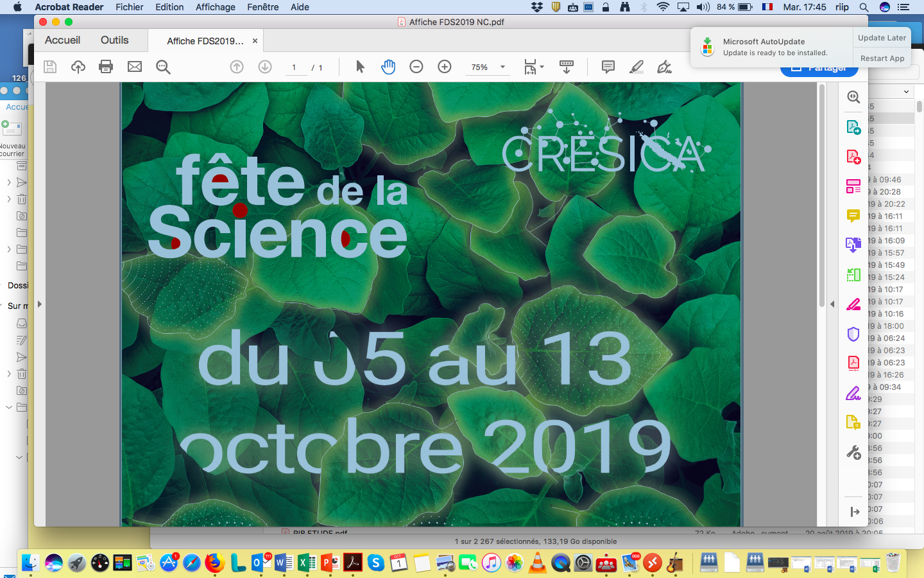Open green Compress PDF tool

pos(853,275)
